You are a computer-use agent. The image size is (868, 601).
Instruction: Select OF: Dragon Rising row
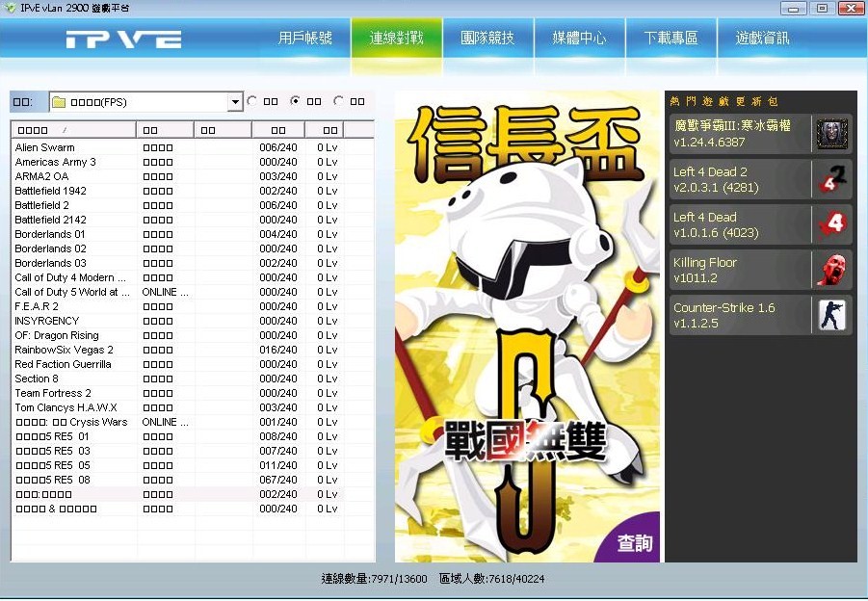point(177,335)
